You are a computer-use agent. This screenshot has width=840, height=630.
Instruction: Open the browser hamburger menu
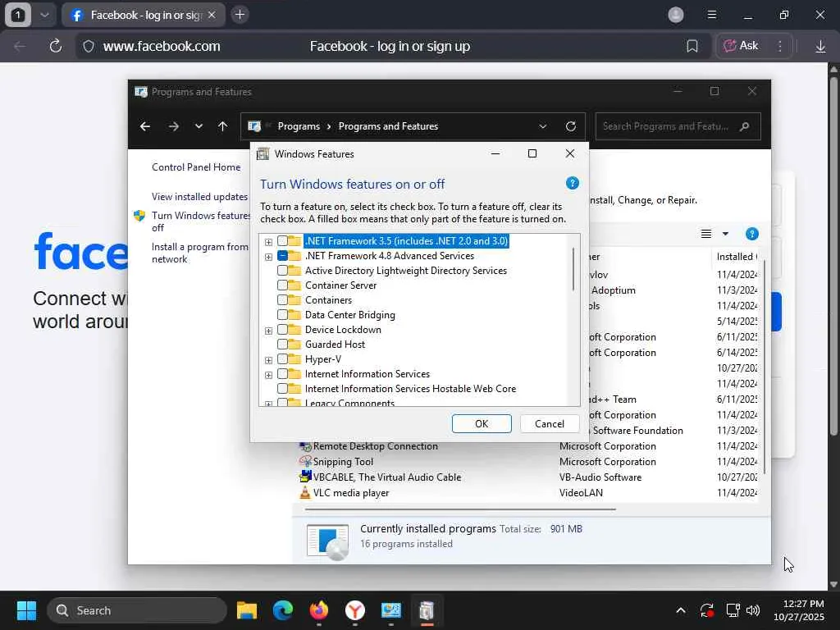(712, 15)
